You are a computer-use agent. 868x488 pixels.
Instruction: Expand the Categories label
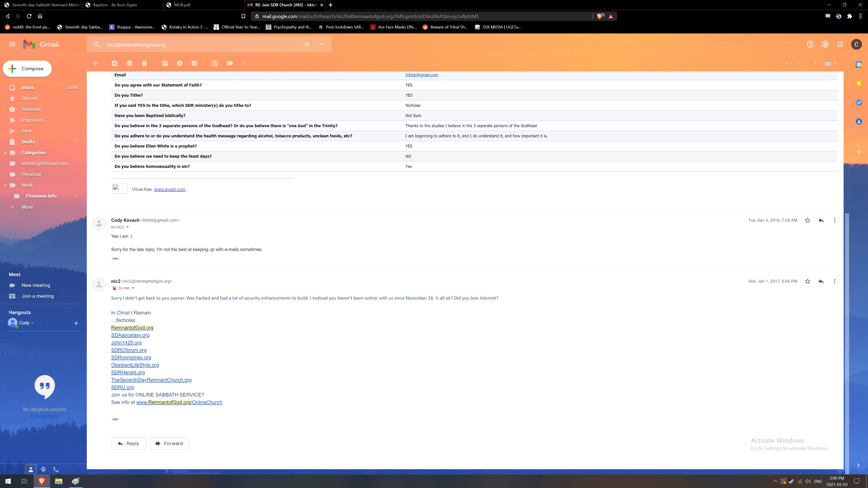(5, 152)
